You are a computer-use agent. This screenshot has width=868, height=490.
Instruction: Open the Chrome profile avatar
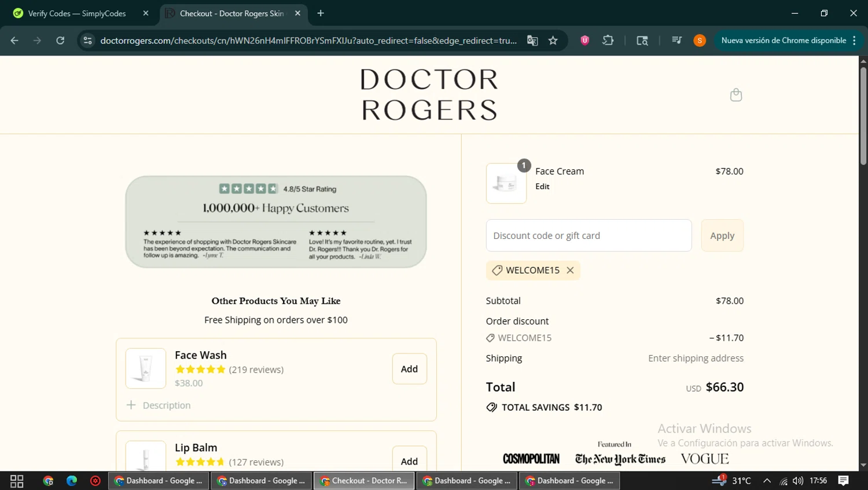(700, 40)
